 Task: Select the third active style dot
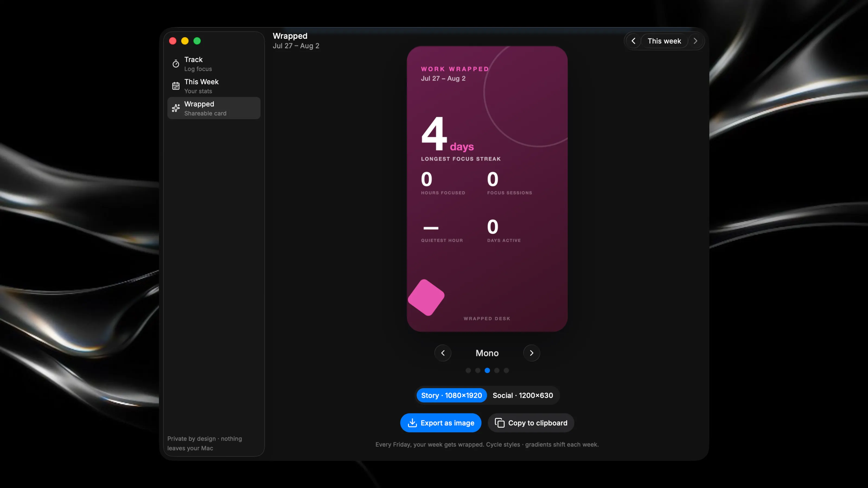tap(487, 370)
